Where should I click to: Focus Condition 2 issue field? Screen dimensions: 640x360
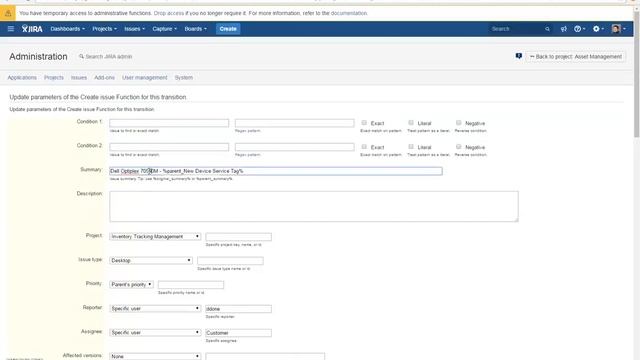click(x=169, y=147)
